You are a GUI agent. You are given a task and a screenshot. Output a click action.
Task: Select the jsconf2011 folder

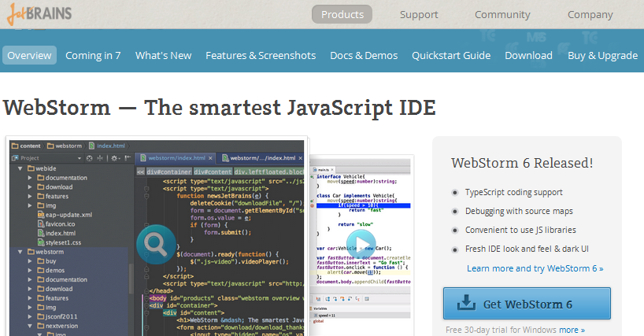coord(57,316)
